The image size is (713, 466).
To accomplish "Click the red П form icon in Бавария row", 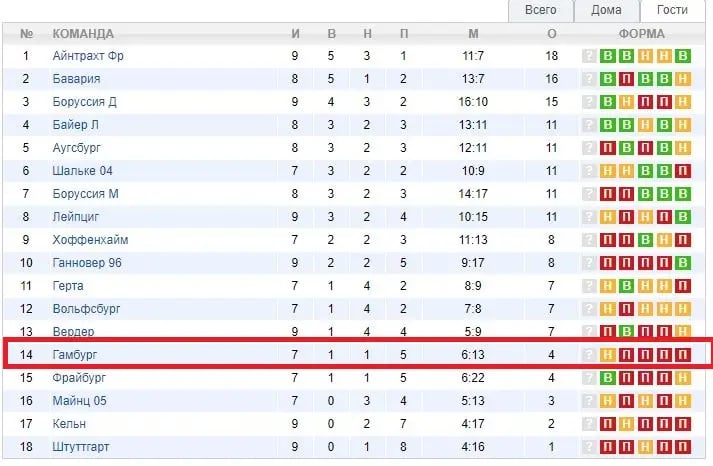I will point(626,79).
